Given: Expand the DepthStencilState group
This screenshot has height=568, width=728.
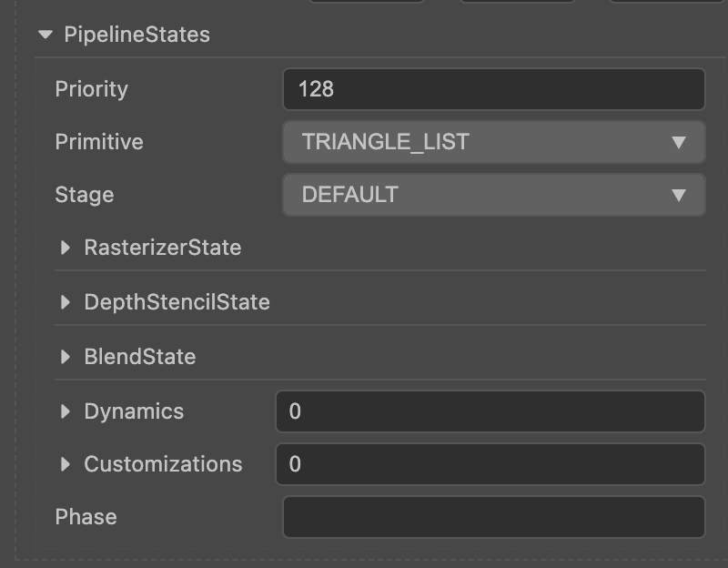Looking at the screenshot, I should click(x=65, y=302).
